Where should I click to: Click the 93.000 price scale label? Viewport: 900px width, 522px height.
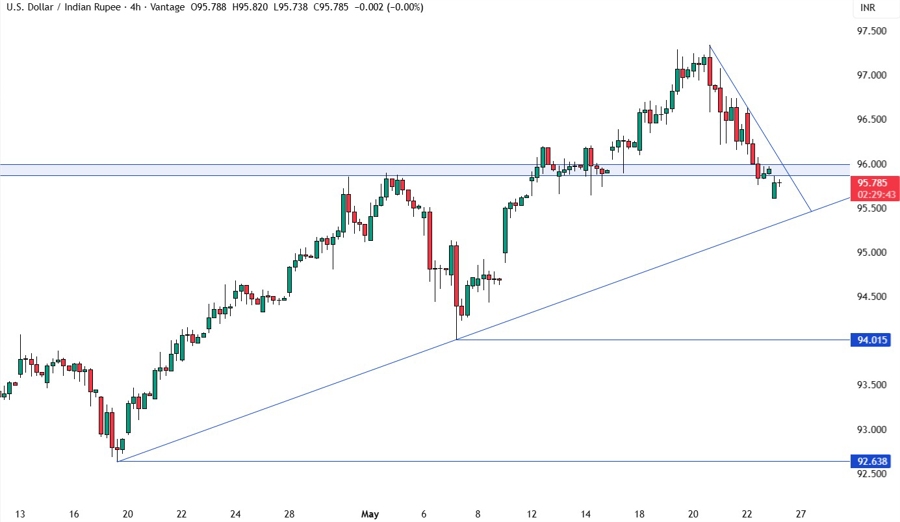871,430
